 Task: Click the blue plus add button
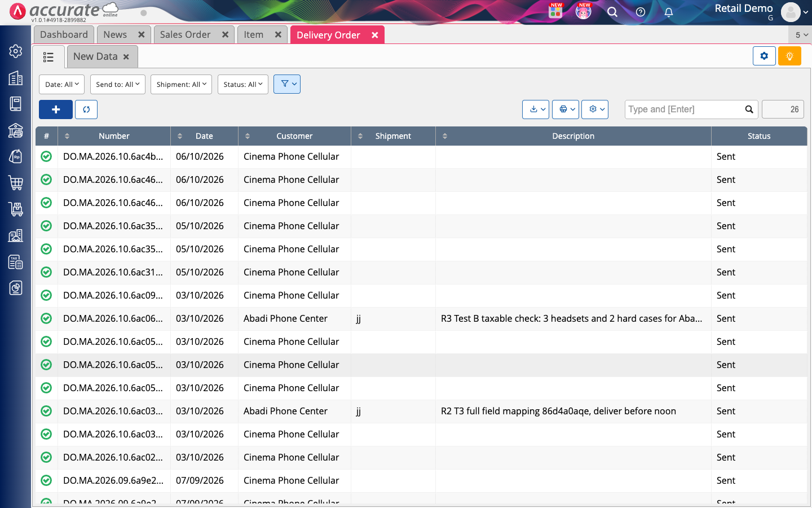click(x=56, y=110)
